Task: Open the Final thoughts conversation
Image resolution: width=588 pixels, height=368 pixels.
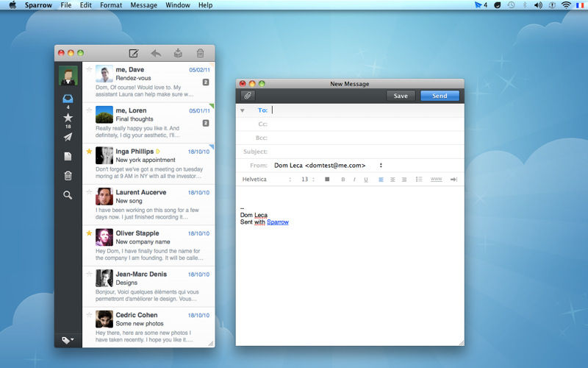Action: [148, 123]
